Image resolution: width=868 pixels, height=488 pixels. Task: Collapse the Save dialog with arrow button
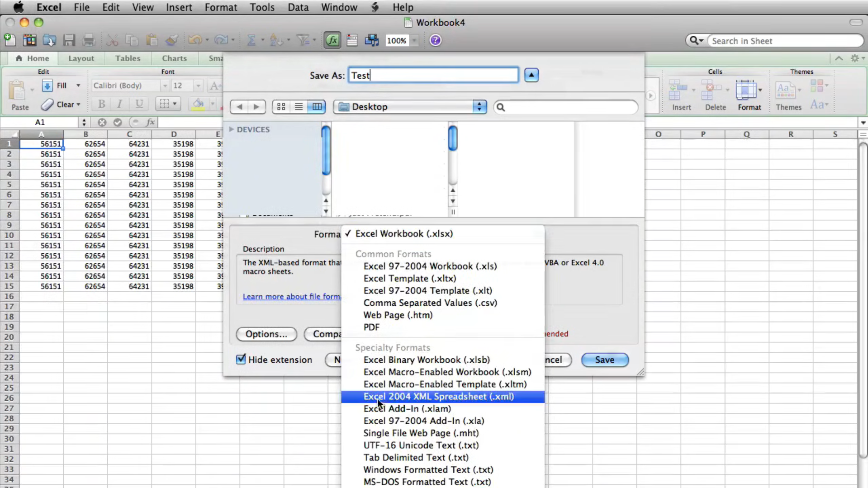pyautogui.click(x=531, y=75)
